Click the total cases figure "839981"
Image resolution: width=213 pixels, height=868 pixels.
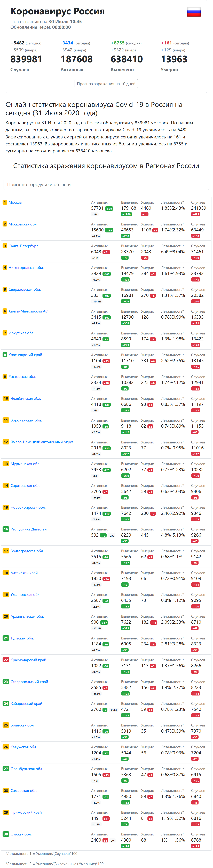tap(26, 59)
